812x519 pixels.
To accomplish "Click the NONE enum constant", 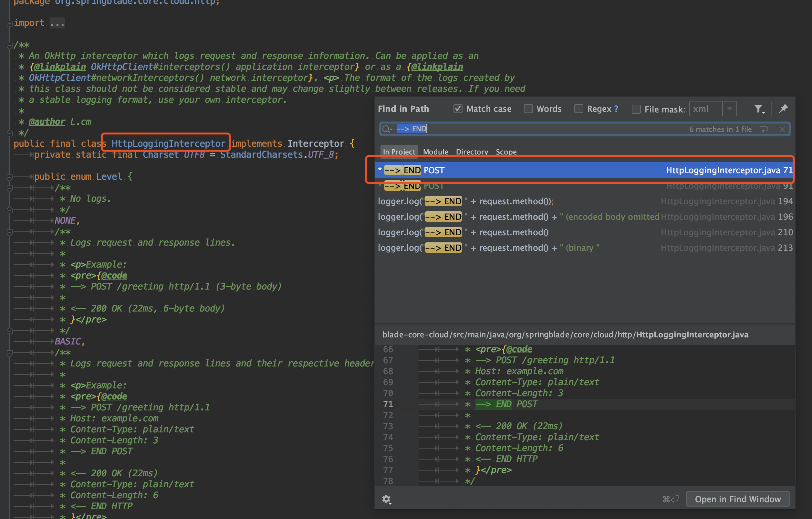I will coord(65,221).
